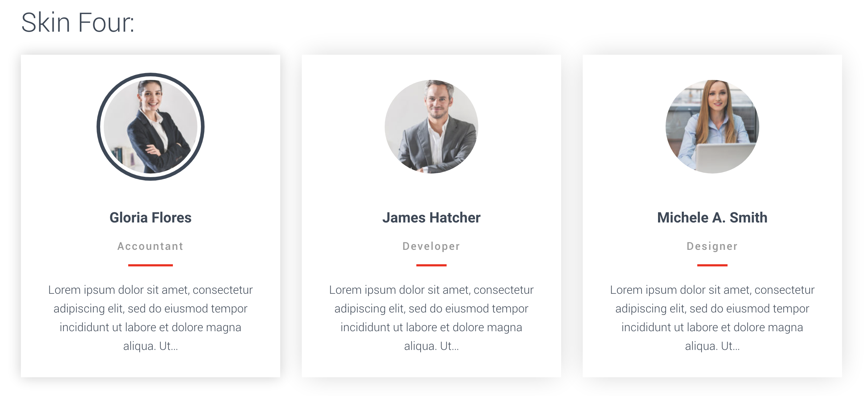The image size is (868, 396).
Task: Click James Hatcher's profile photo
Action: (431, 127)
